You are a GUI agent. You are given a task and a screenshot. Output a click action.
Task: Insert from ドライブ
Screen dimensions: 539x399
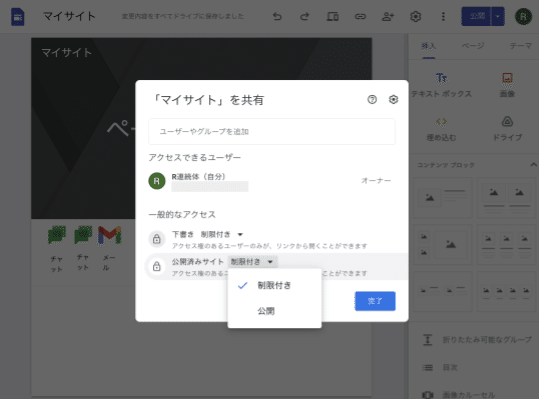(x=507, y=129)
